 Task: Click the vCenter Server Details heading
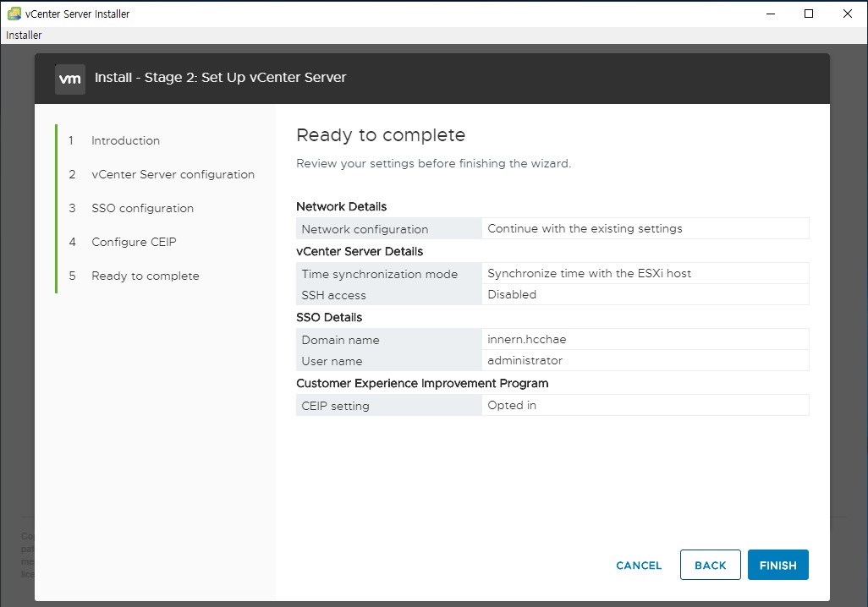(360, 251)
